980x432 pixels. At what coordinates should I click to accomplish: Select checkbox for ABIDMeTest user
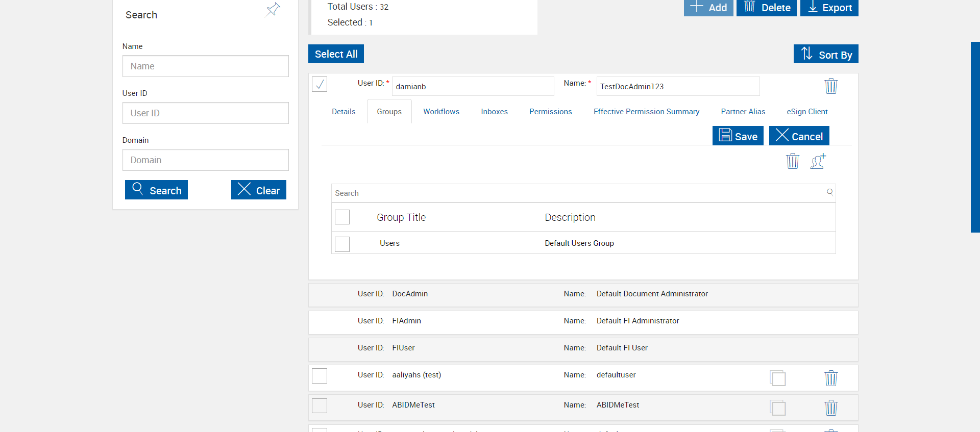320,405
